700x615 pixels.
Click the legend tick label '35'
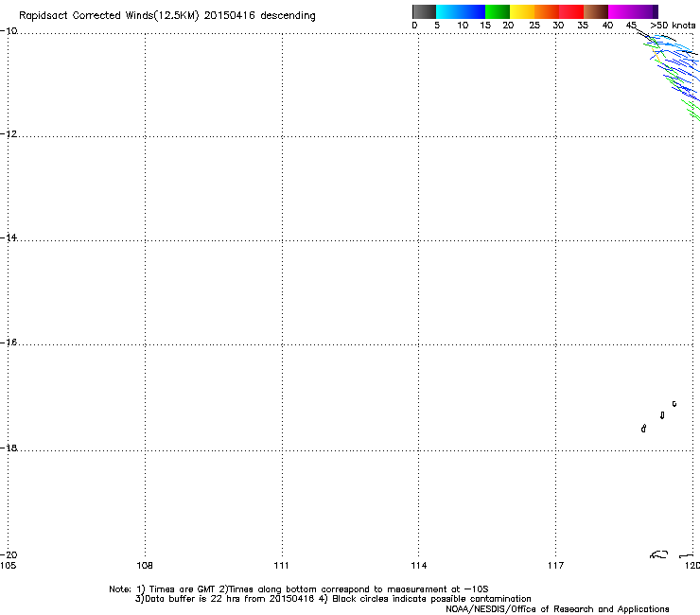[x=583, y=26]
